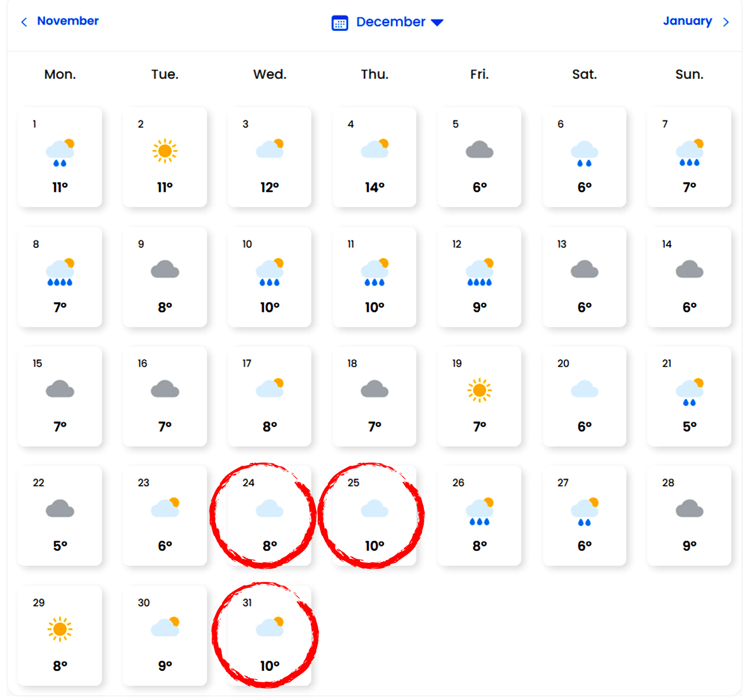Viewport: 756px width, 700px height.
Task: Click the partly cloudy icon on December 31
Action: click(270, 627)
